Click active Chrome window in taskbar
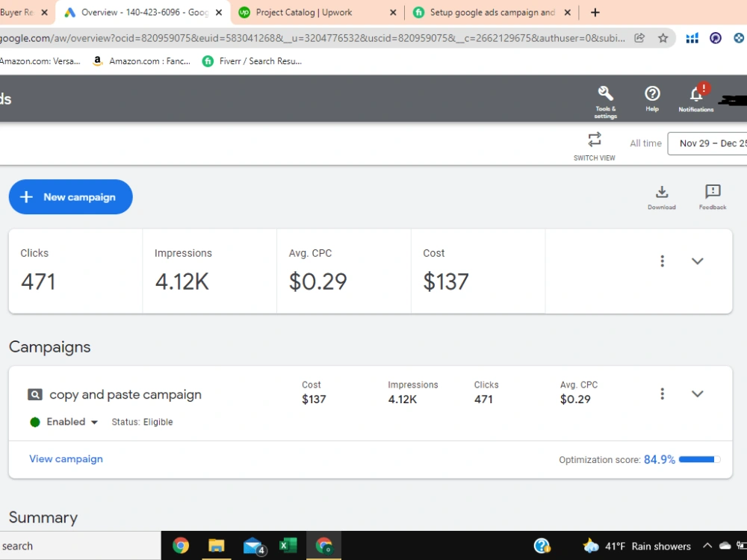The height and width of the screenshot is (560, 747). click(324, 545)
